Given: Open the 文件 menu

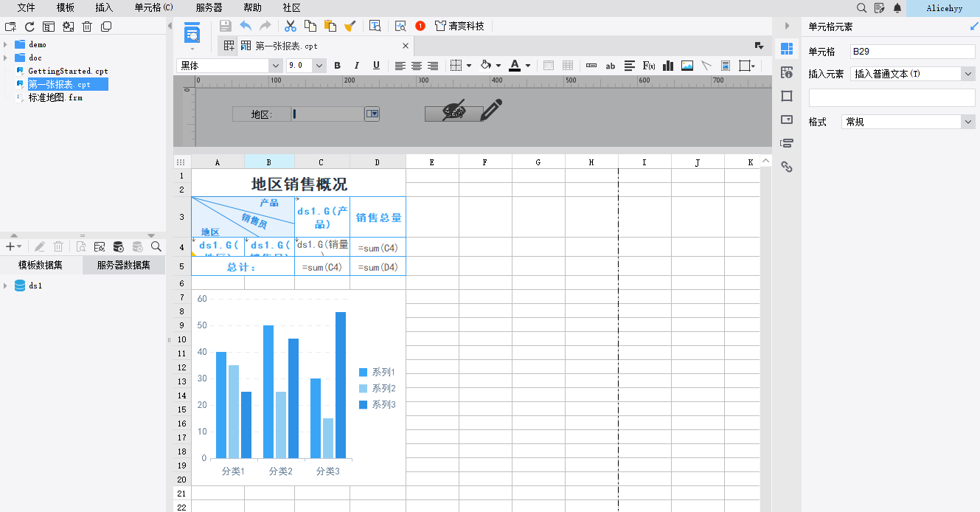Looking at the screenshot, I should (27, 7).
